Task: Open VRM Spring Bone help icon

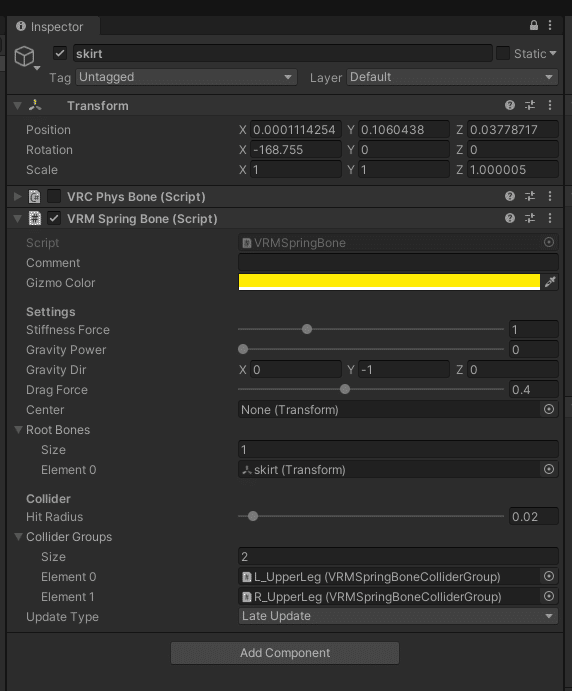Action: pyautogui.click(x=510, y=218)
